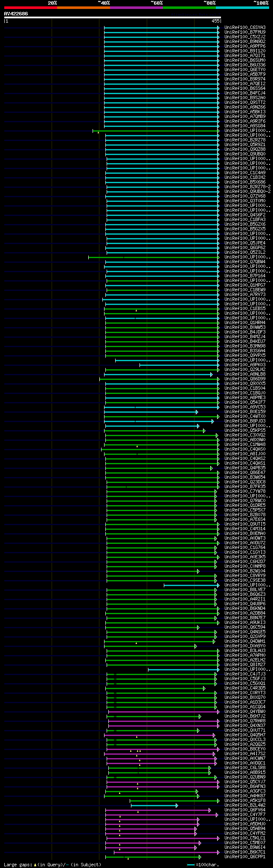Click the short cyan bar of UniRef100_B2L4W2
The height and width of the screenshot is (868, 273).
tap(154, 805)
